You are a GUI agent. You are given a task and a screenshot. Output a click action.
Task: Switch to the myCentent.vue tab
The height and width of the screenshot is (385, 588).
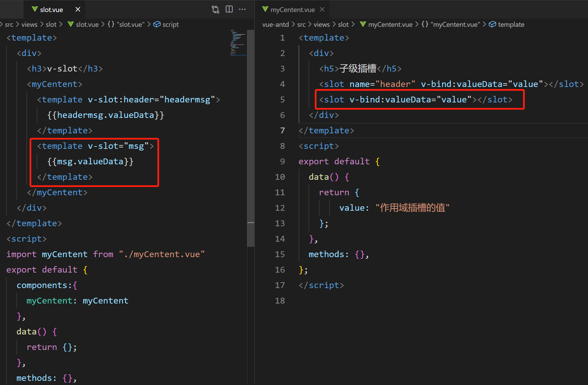click(292, 10)
